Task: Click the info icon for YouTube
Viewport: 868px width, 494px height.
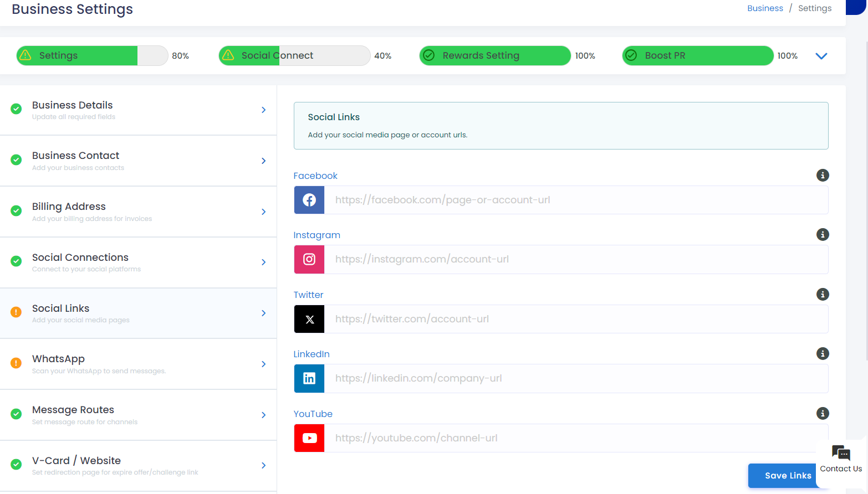Action: click(x=823, y=414)
